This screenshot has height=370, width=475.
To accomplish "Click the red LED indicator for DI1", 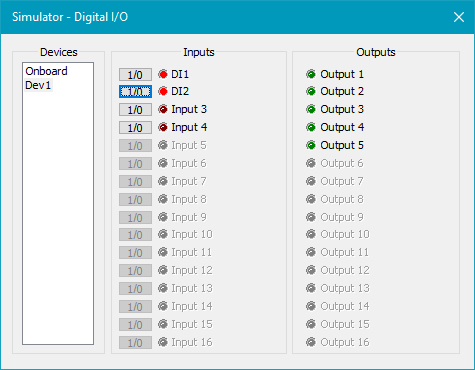I will 163,74.
